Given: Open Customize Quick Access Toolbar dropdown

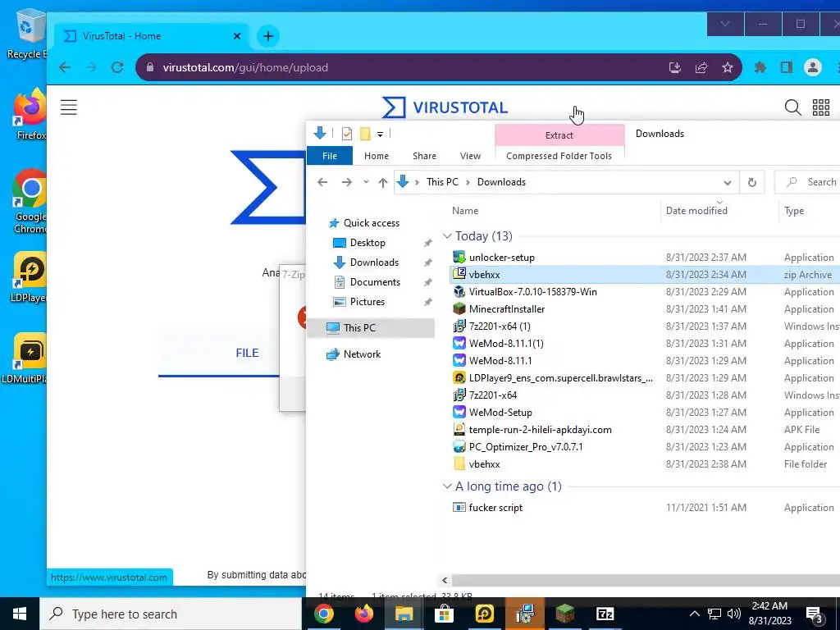Looking at the screenshot, I should tap(380, 134).
